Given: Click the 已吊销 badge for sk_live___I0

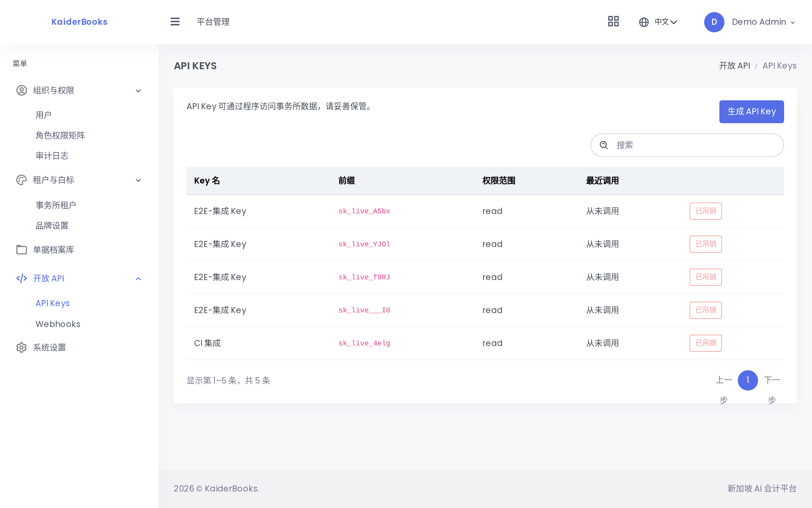Looking at the screenshot, I should (706, 310).
